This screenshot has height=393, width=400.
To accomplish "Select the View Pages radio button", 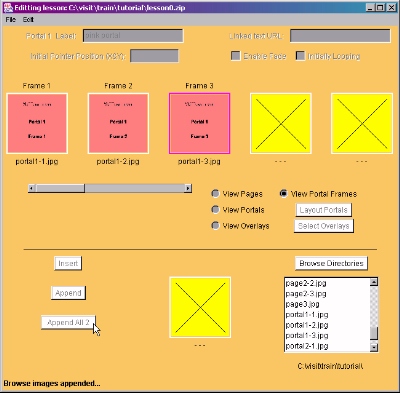I will pyautogui.click(x=215, y=194).
